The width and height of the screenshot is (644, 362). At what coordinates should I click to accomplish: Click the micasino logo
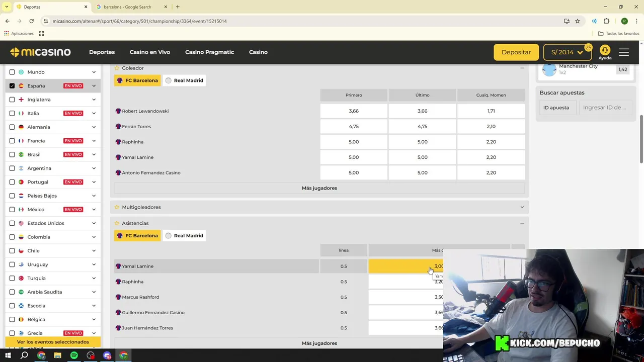(x=40, y=52)
